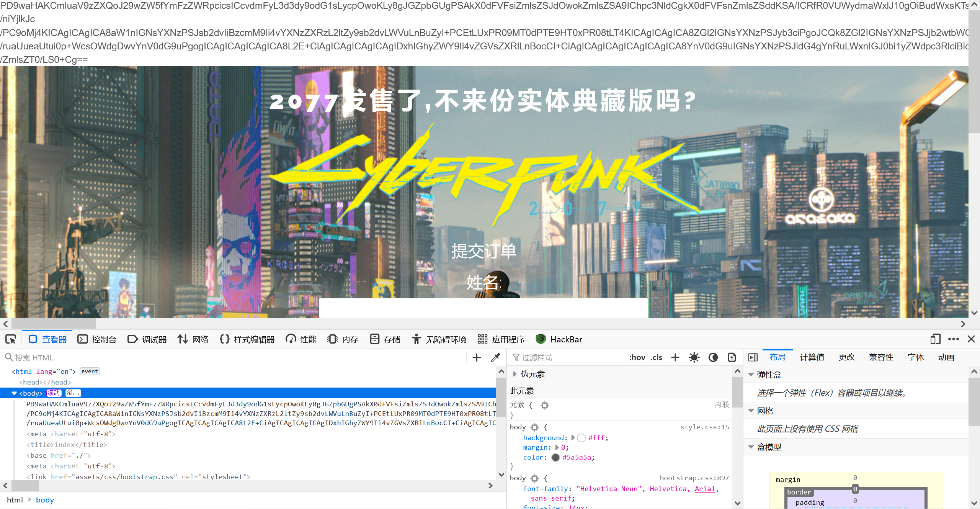Screen dimensions: 980x509
Task: Collapse the sidebar pane toggle icon
Action: click(753, 357)
